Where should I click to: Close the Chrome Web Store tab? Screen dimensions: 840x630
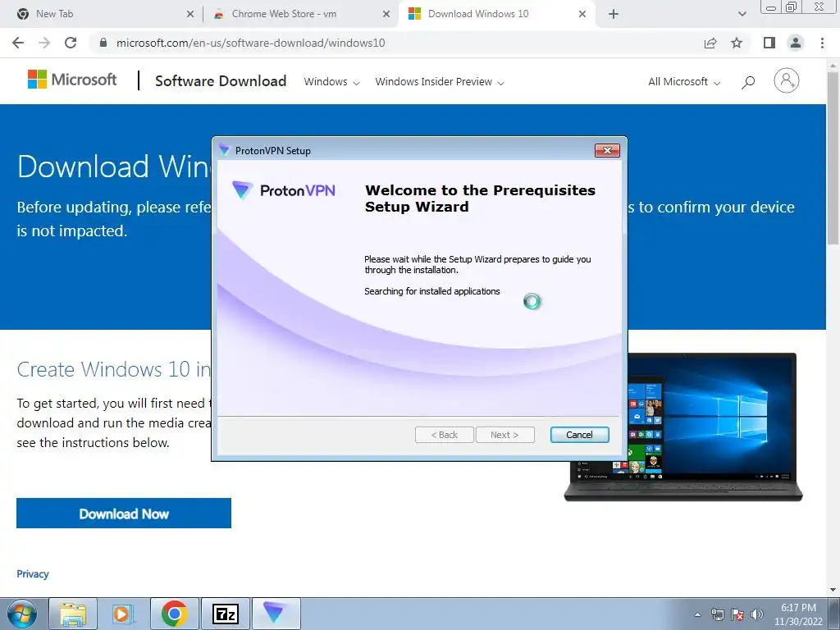[386, 15]
